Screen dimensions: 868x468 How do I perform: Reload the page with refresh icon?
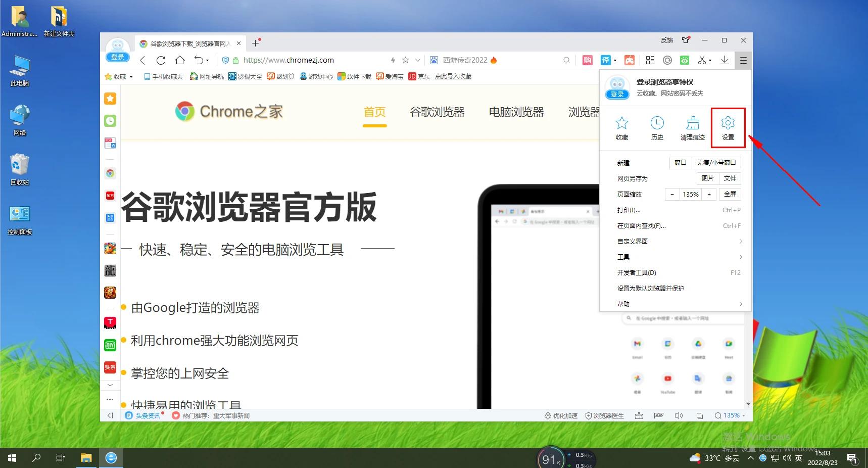point(161,60)
